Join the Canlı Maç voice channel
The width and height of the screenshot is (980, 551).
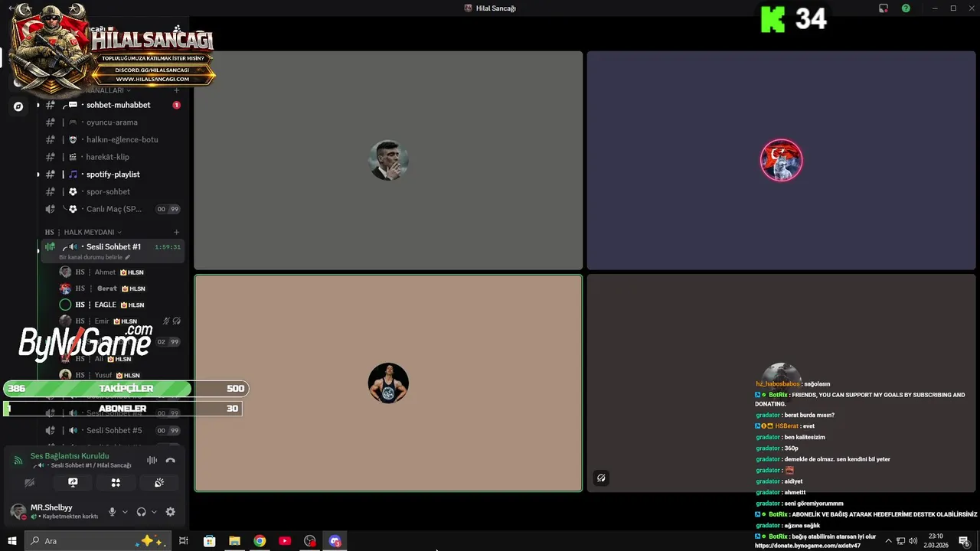click(x=112, y=209)
